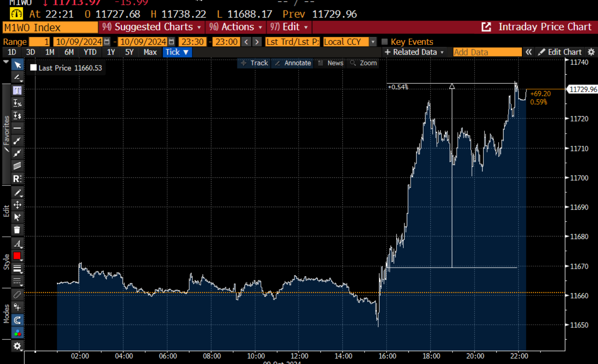
Task: Select the percent change measurement tool
Action: (x=17, y=103)
